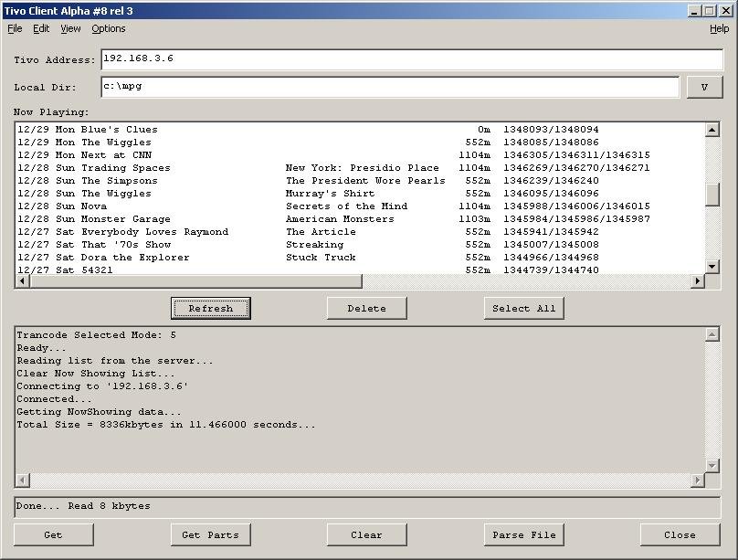Click 'Total Size = 8336kbytes' log line
The height and width of the screenshot is (560, 738).
[x=165, y=425]
